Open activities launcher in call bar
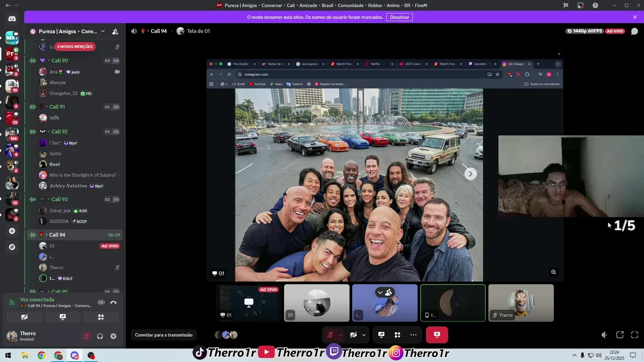 click(x=397, y=335)
